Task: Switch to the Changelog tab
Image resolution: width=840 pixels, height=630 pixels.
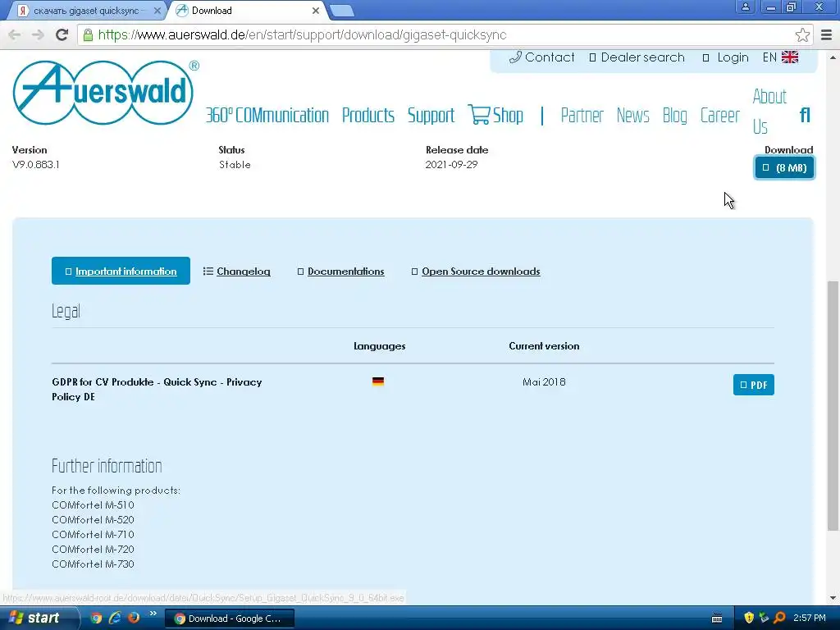Action: coord(237,272)
